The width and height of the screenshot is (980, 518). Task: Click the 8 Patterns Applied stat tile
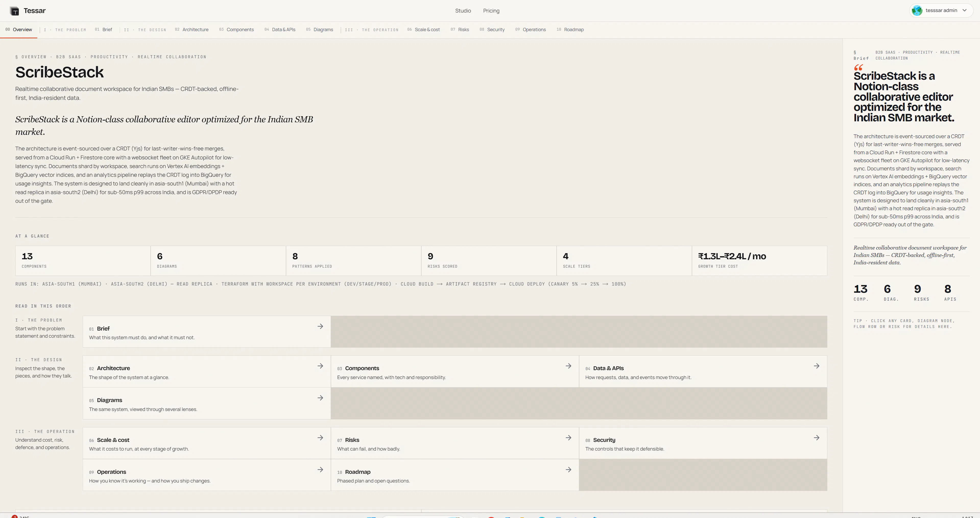click(x=354, y=261)
